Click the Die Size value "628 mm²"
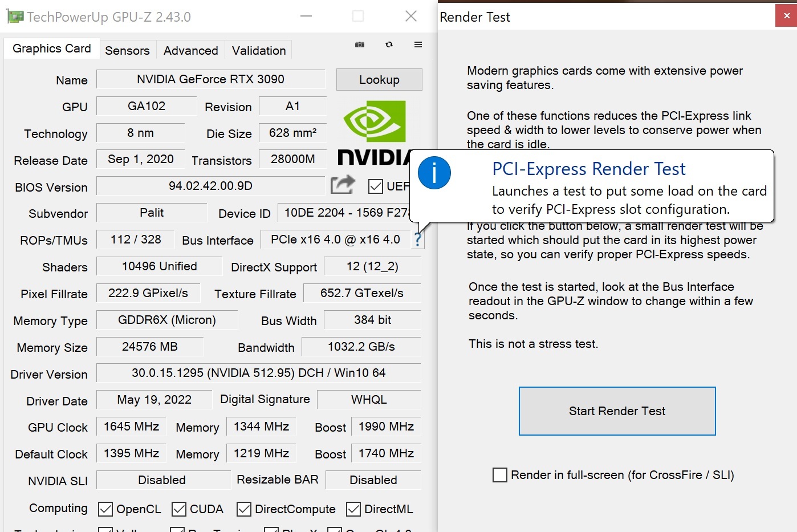 tap(292, 133)
